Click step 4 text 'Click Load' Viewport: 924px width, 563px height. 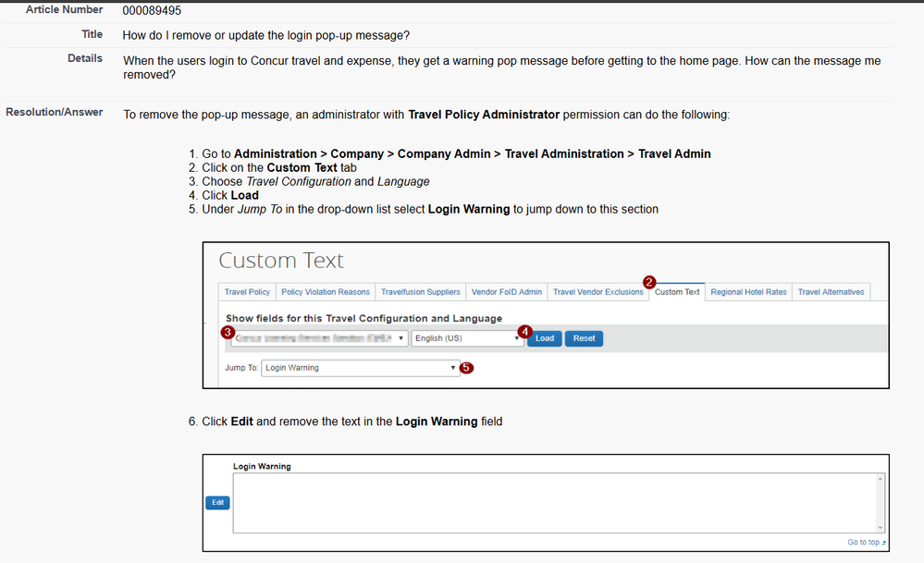[x=230, y=195]
